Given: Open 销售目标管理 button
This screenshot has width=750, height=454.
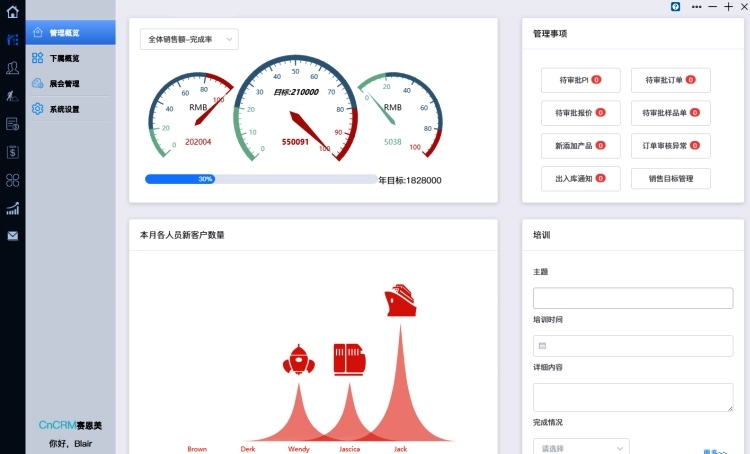Looking at the screenshot, I should pos(671,178).
